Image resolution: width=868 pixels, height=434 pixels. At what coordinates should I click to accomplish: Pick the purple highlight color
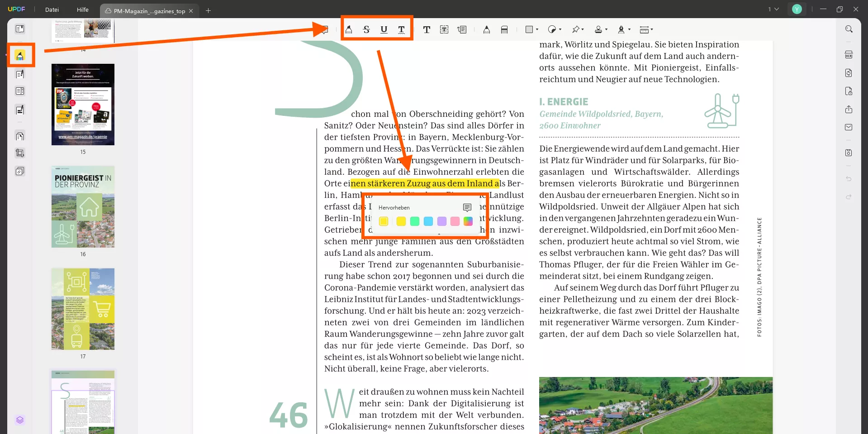tap(442, 221)
